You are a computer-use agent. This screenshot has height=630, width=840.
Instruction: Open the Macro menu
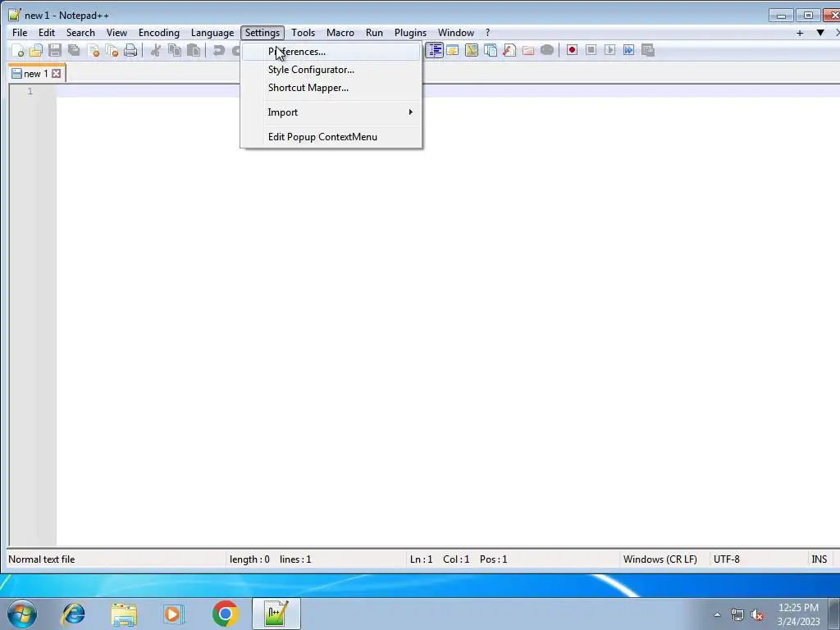pos(340,33)
